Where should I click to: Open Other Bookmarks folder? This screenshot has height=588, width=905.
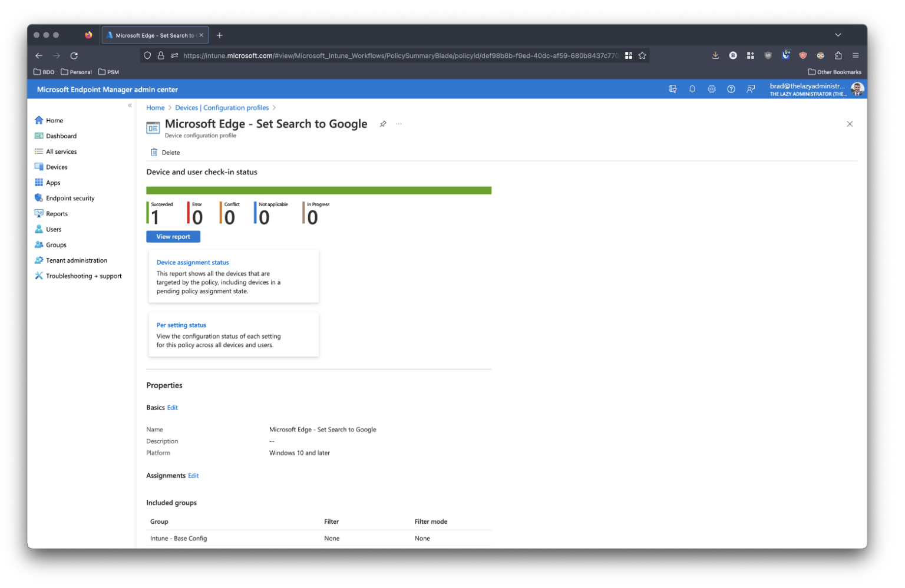point(834,72)
